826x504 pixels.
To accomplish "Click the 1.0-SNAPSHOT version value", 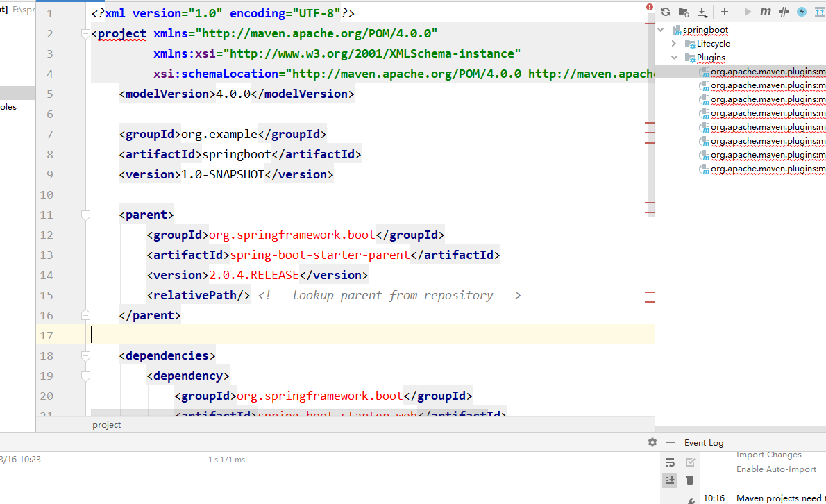I will point(222,175).
